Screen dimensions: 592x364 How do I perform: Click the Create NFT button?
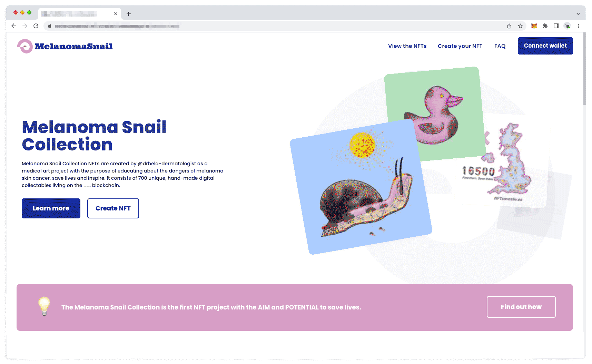tap(113, 208)
